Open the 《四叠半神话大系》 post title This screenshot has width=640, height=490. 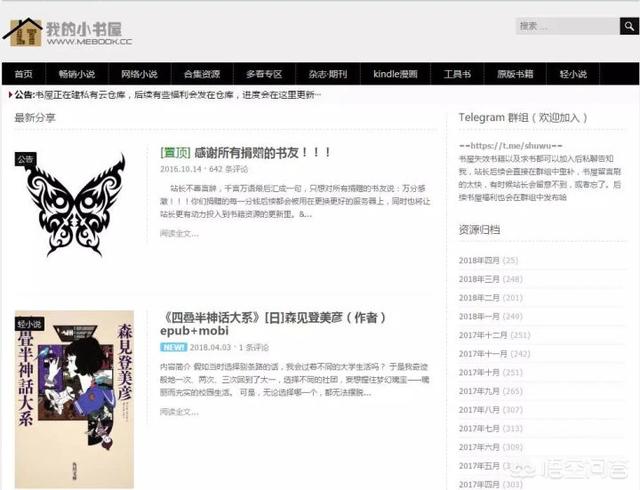(273, 318)
